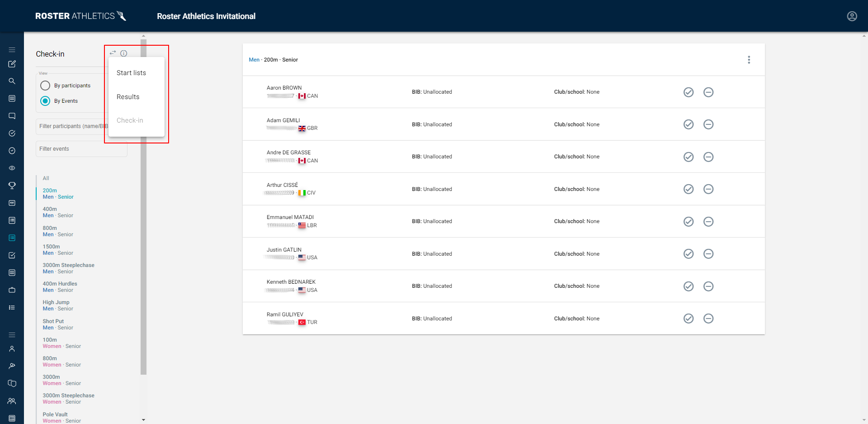This screenshot has width=868, height=424.
Task: Check in Andre DE GRASSE
Action: (689, 157)
